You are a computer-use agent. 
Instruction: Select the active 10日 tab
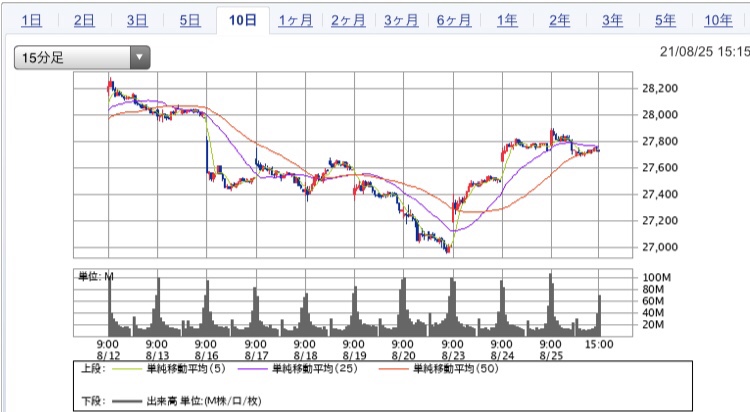coord(243,21)
